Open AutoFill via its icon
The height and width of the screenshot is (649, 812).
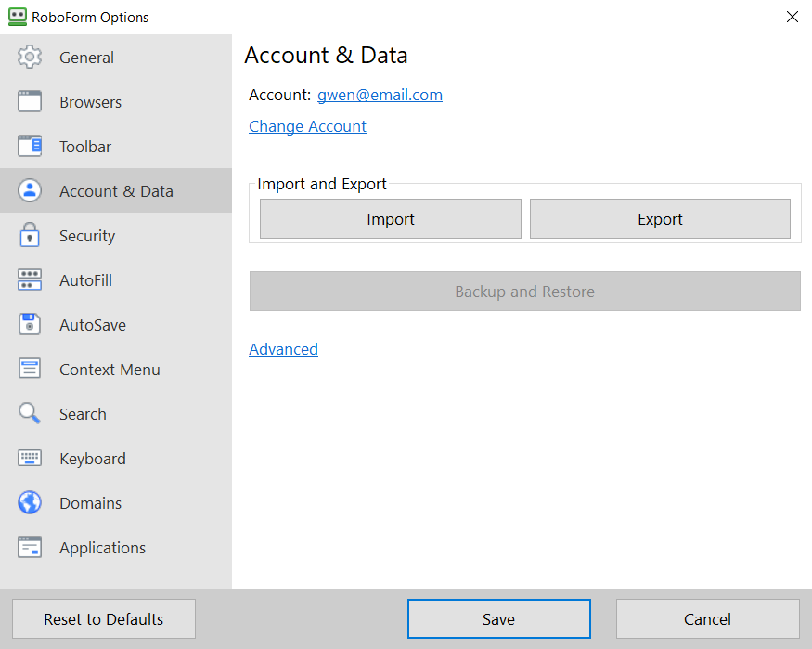point(30,280)
